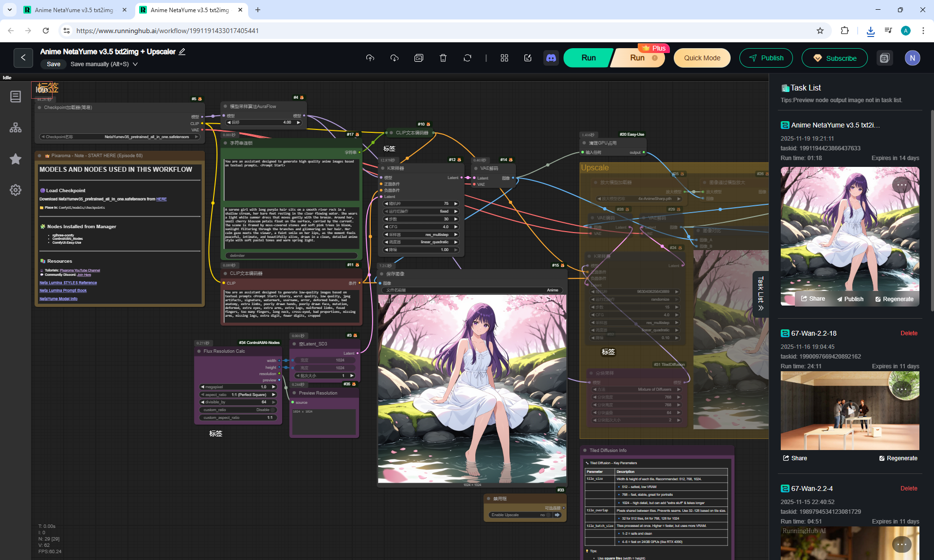Click the download workflow cloud icon

click(395, 58)
